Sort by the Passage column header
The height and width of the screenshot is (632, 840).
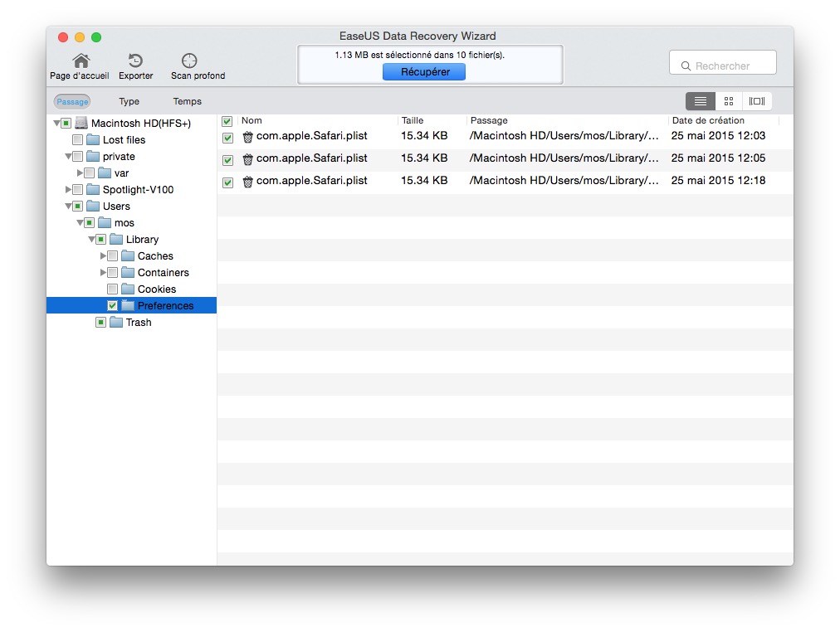tap(489, 120)
